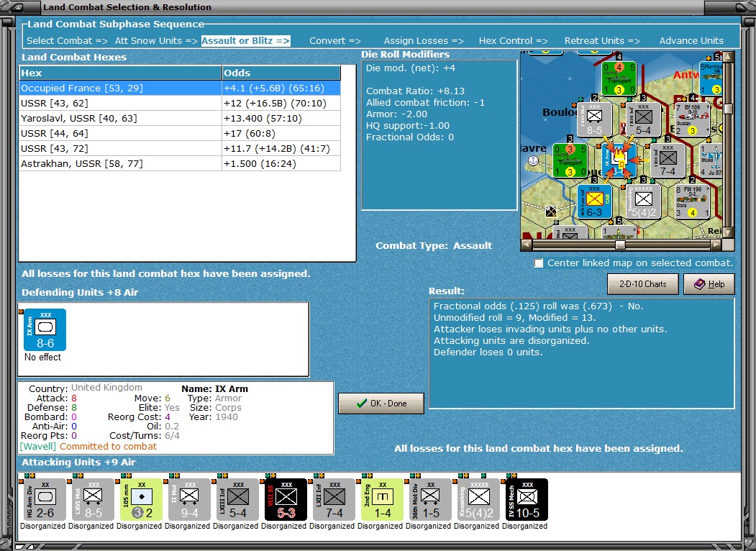Select the FW 190 Dora fighter on map
This screenshot has width=756, height=551.
pyautogui.click(x=693, y=201)
